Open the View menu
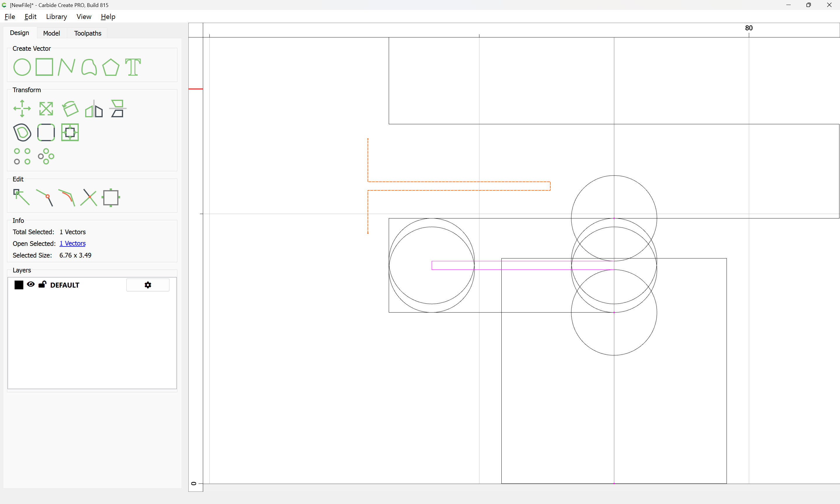This screenshot has width=840, height=504. (x=84, y=17)
